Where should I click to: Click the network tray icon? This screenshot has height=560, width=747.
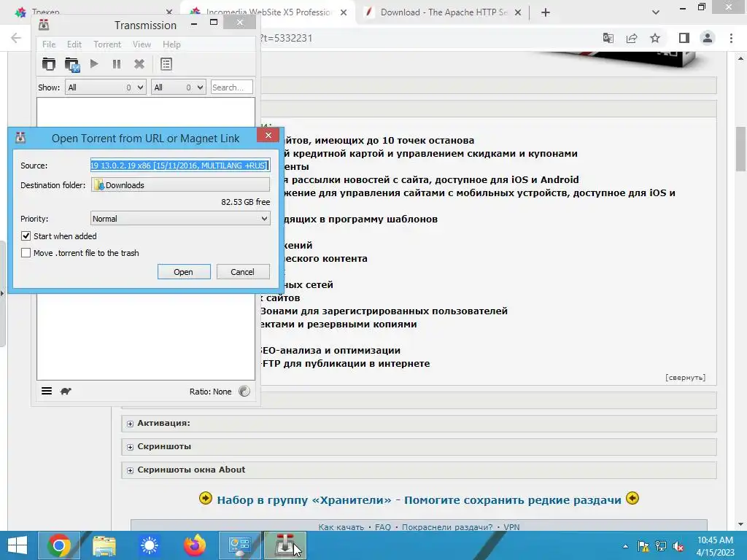pyautogui.click(x=661, y=546)
